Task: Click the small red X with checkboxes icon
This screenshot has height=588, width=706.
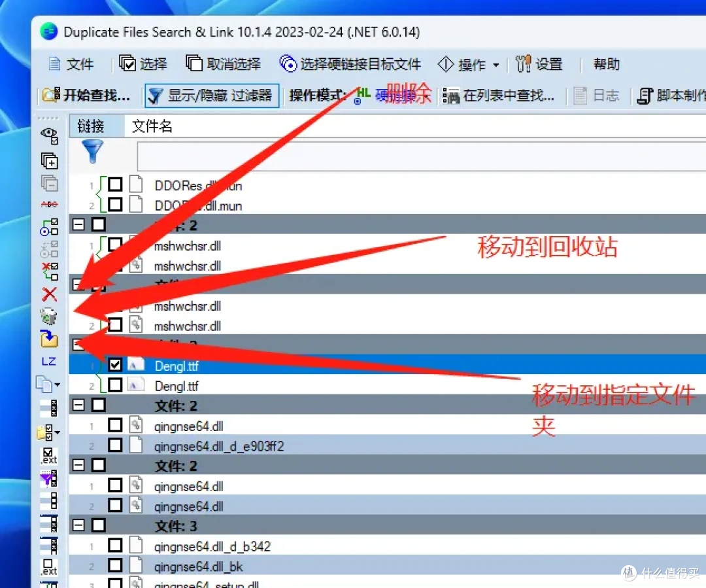Action: coord(50,271)
